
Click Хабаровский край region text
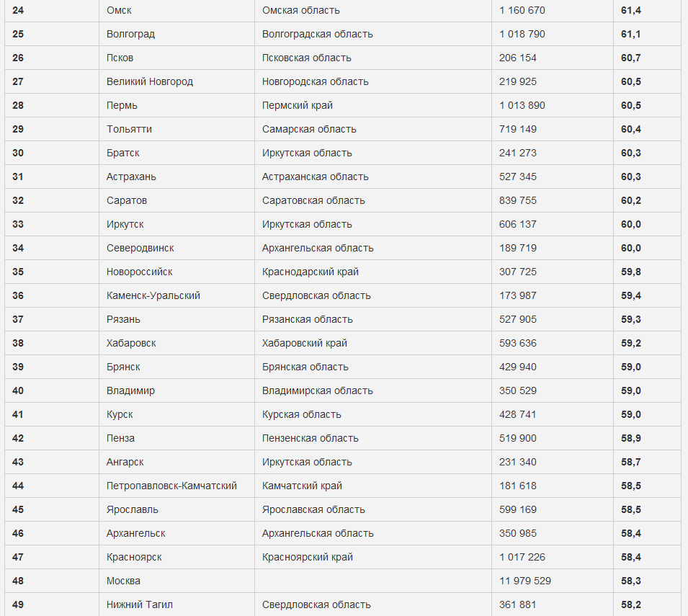click(x=305, y=343)
